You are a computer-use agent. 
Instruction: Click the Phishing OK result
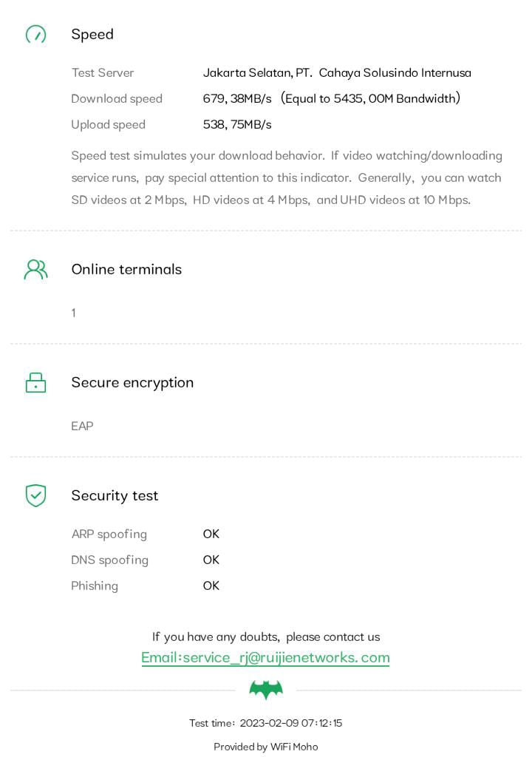(211, 585)
